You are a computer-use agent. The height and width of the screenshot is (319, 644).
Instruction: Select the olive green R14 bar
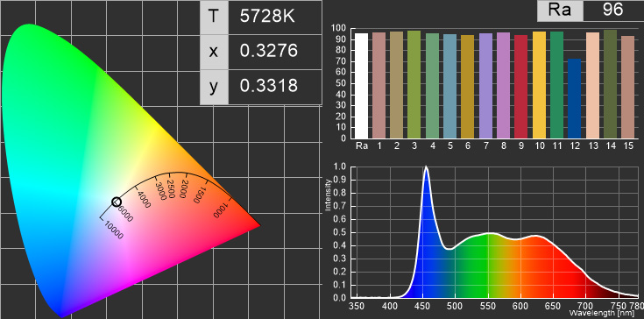coord(611,84)
